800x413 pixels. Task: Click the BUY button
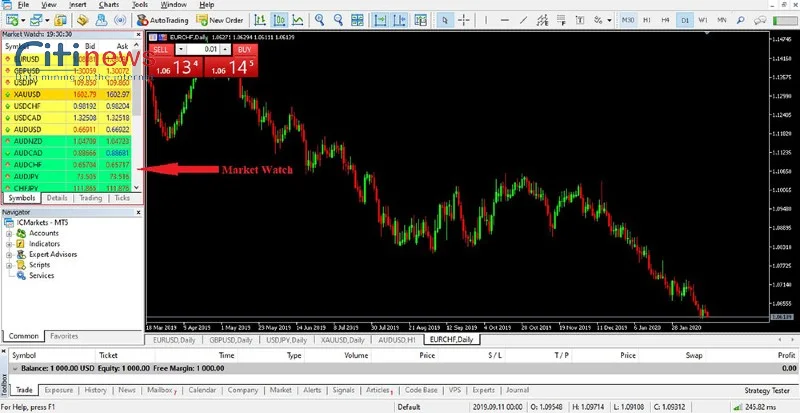click(x=245, y=50)
